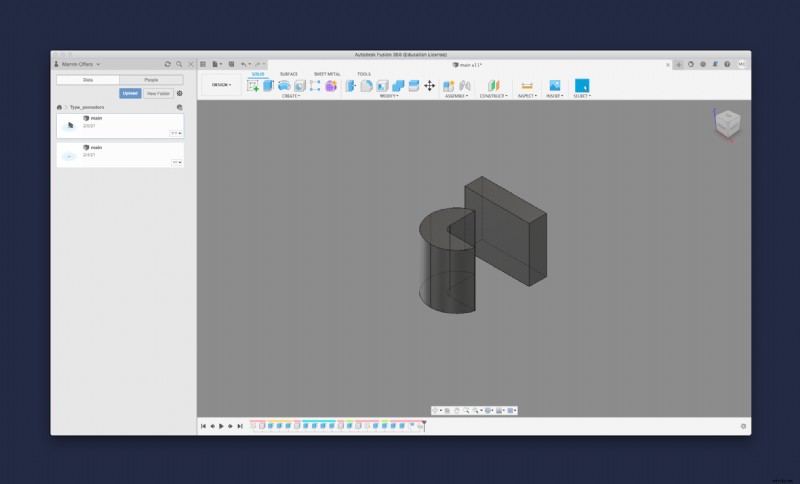
Task: Open the Design workspace dropdown
Action: [221, 85]
